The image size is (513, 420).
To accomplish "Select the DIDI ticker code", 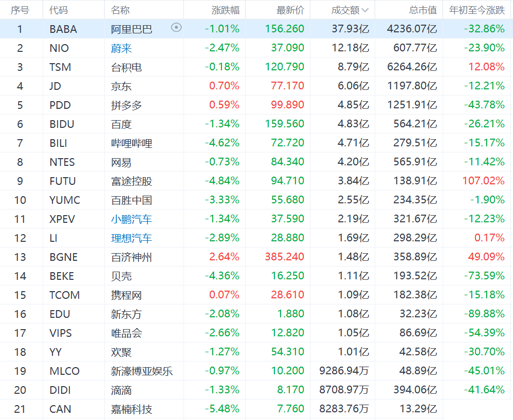I will [60, 390].
